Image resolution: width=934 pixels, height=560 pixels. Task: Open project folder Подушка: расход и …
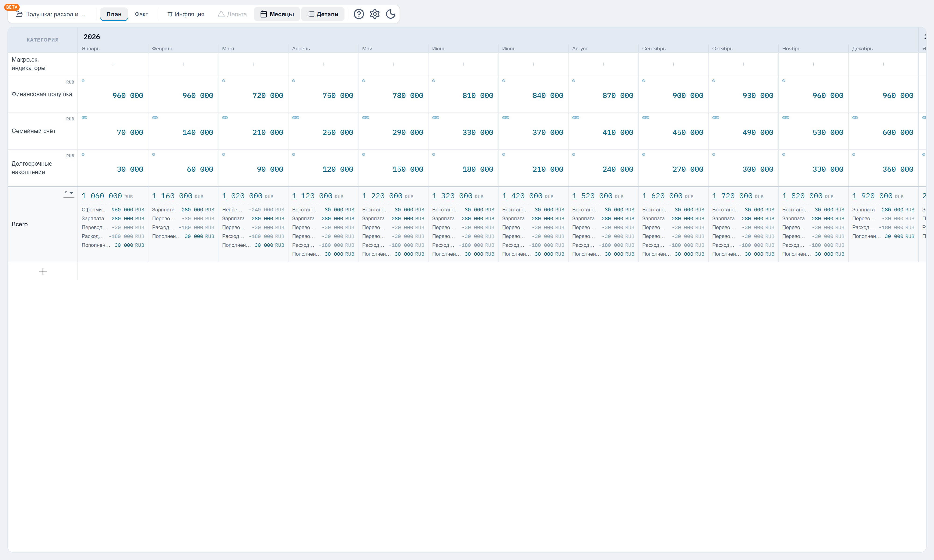pos(51,14)
